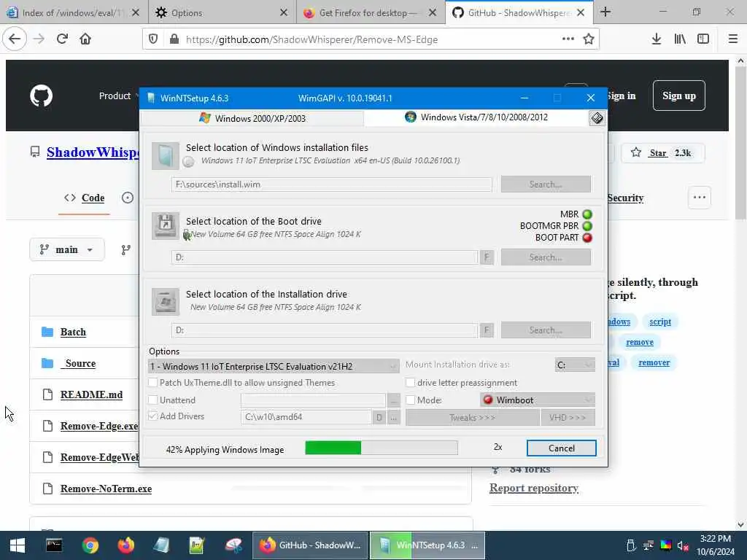Click the VHD >>> button
Viewport: 747px width, 560px height.
[x=568, y=418]
